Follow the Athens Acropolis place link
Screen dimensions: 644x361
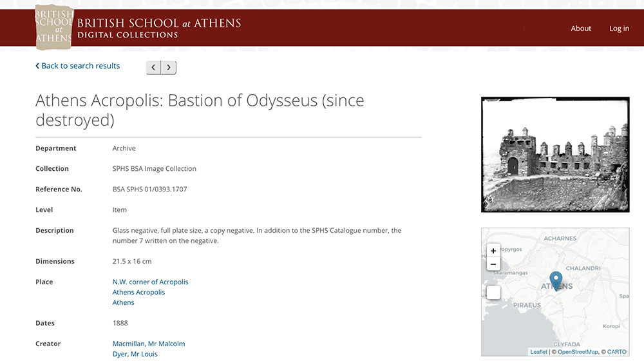[138, 292]
